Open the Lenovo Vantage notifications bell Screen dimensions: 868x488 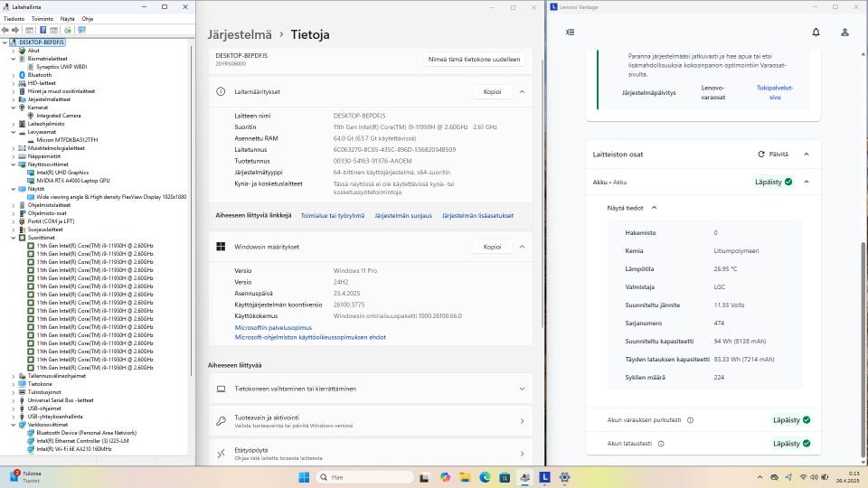click(816, 32)
